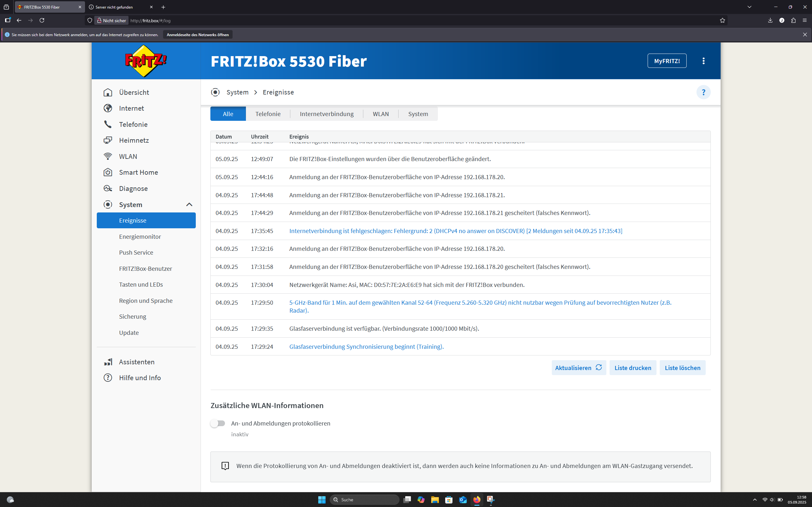
Task: Click the Liste drucken button
Action: pos(632,368)
